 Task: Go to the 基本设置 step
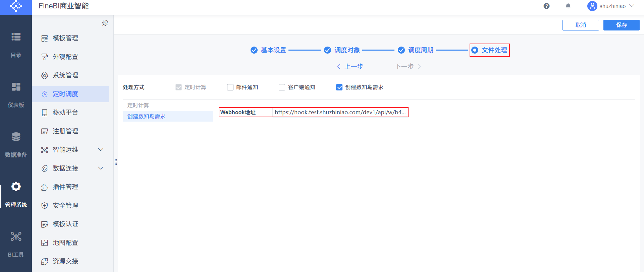coord(268,50)
